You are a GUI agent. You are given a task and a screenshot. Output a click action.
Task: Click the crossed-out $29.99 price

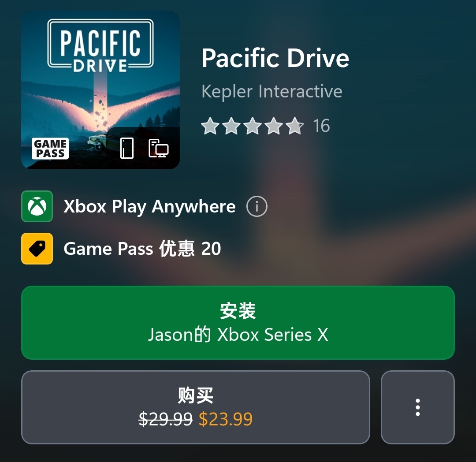point(166,419)
